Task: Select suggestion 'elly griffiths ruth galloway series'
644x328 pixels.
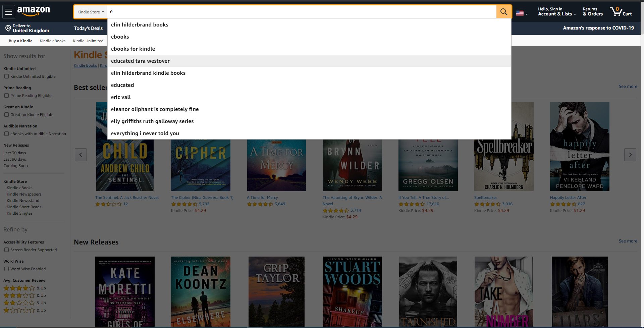Action: (x=309, y=121)
